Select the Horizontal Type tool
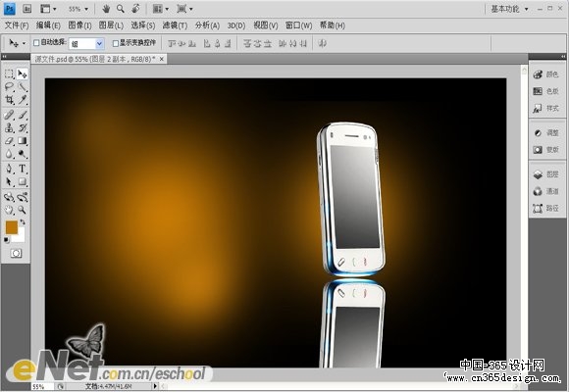 (23, 169)
